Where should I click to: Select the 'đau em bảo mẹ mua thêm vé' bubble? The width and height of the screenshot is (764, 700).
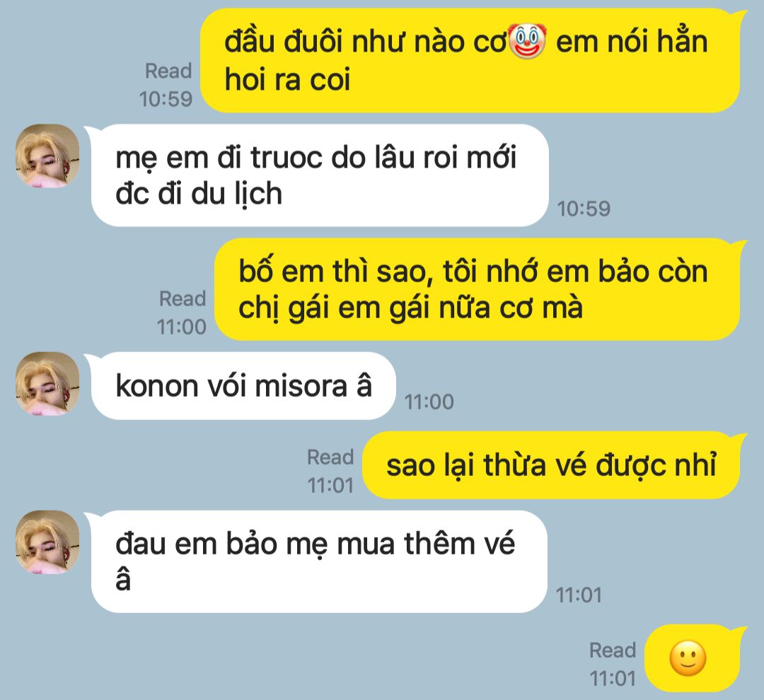click(x=317, y=561)
